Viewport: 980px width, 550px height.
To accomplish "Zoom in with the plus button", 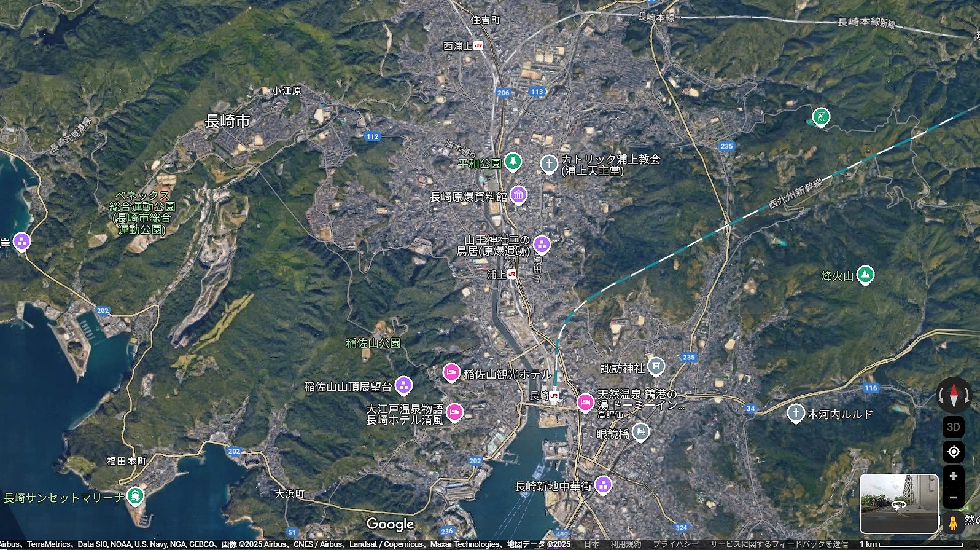I will [954, 476].
